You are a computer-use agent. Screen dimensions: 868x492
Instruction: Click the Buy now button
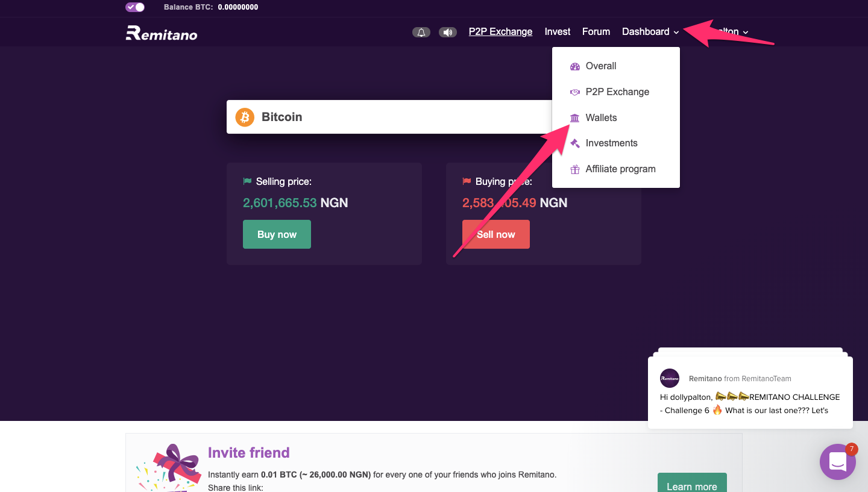click(277, 234)
